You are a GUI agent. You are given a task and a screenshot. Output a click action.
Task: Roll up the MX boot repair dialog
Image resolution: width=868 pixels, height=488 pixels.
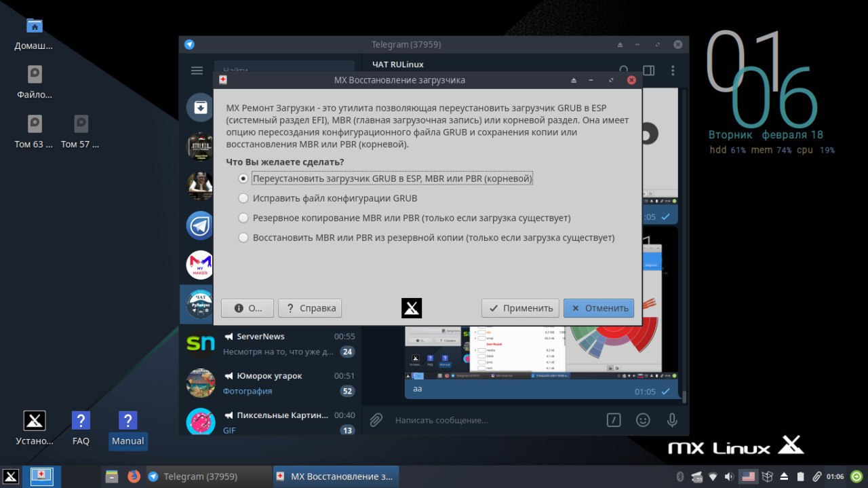574,80
